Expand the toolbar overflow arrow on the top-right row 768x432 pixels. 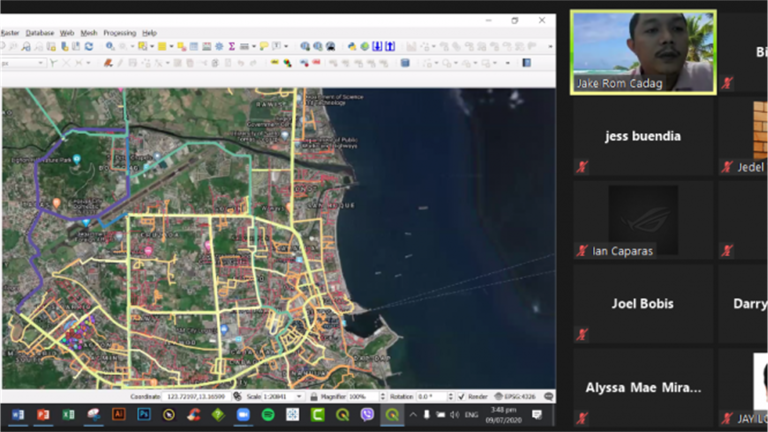coord(551,47)
